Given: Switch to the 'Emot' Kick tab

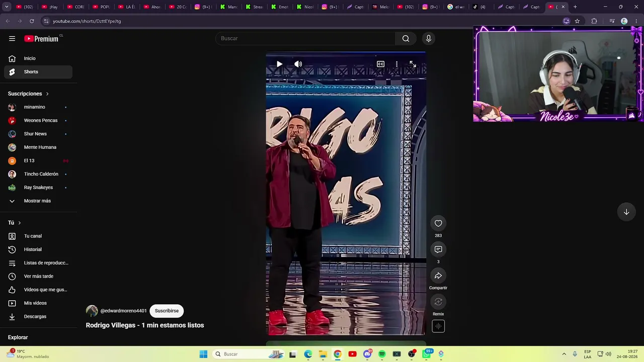Looking at the screenshot, I should 280,7.
